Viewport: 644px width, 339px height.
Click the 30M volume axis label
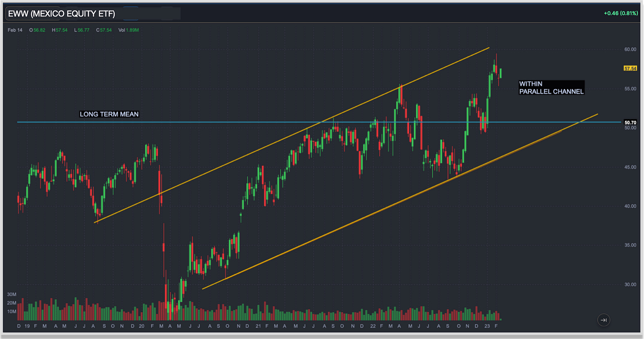[11, 294]
